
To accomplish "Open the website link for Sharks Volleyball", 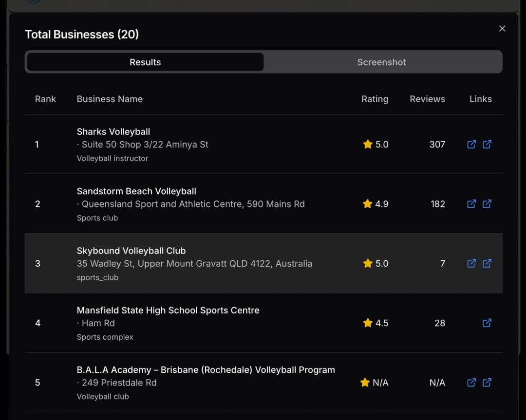I will click(x=487, y=144).
